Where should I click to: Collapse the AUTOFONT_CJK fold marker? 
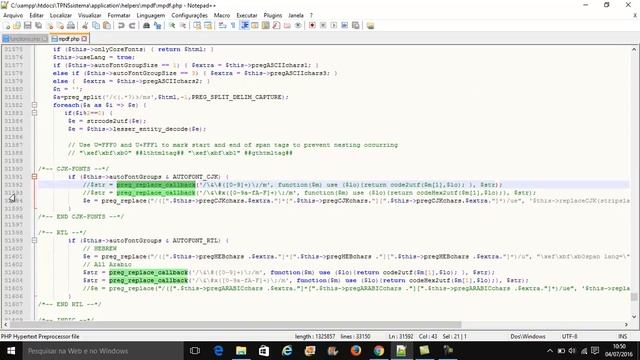(x=34, y=177)
